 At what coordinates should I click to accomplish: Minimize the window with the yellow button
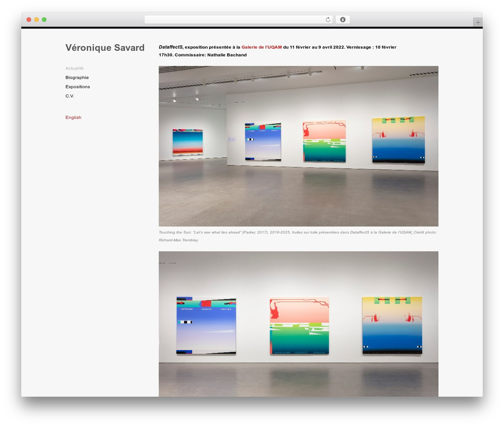point(37,20)
